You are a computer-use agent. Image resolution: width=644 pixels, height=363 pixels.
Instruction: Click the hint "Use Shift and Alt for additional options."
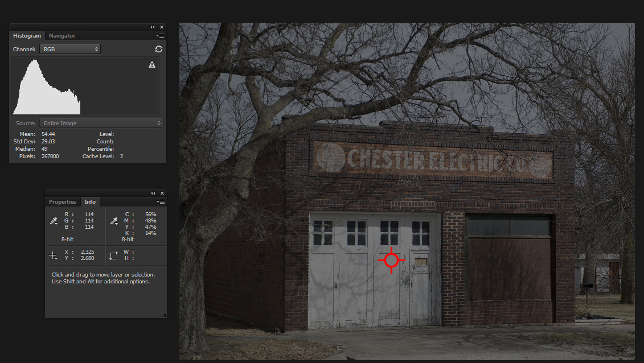click(x=101, y=282)
